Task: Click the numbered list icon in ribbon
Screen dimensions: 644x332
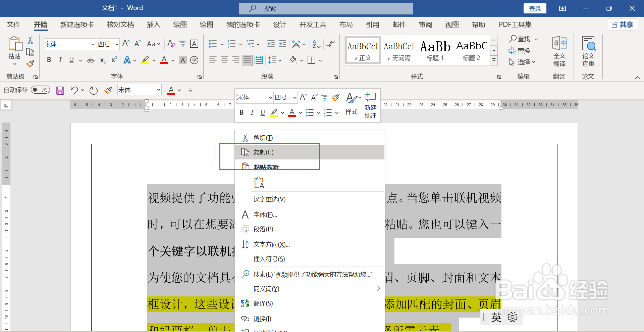Action: click(231, 44)
